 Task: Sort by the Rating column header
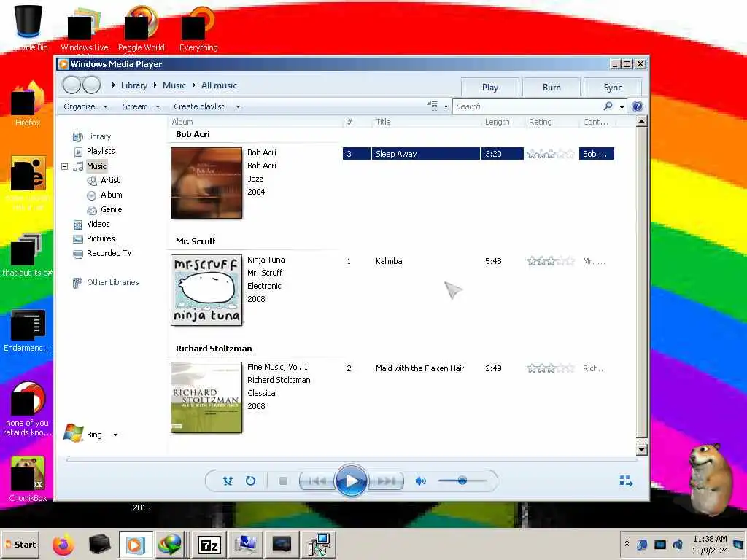(x=541, y=122)
